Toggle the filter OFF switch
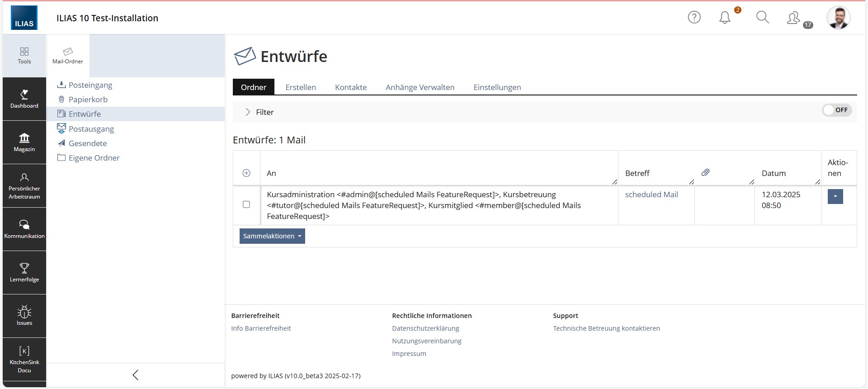The height and width of the screenshot is (389, 868). click(x=836, y=110)
